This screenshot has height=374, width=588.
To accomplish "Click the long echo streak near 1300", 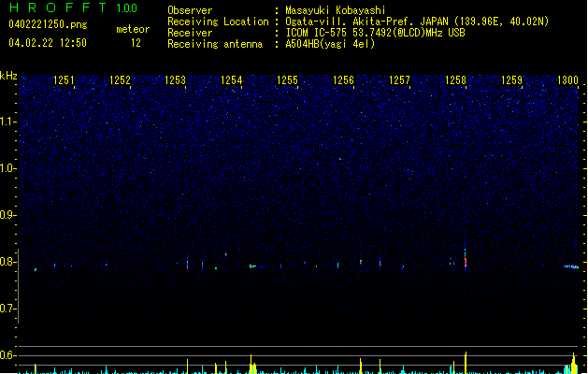I will 571,266.
